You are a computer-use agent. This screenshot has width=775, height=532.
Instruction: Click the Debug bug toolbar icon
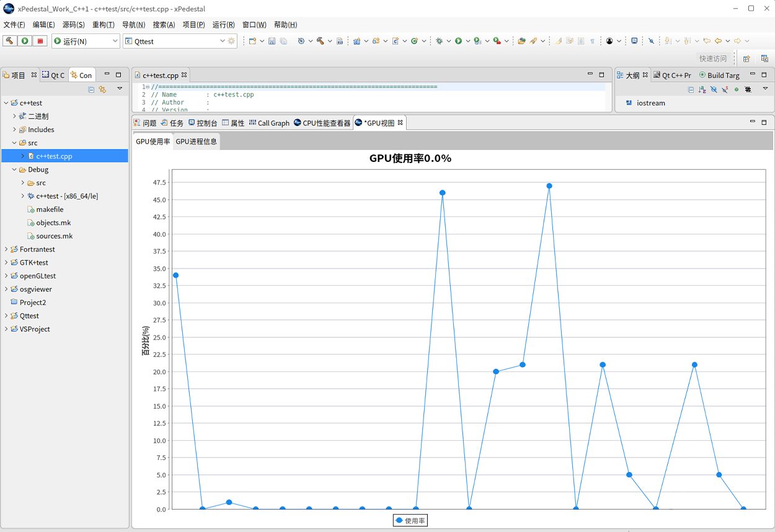(x=439, y=41)
